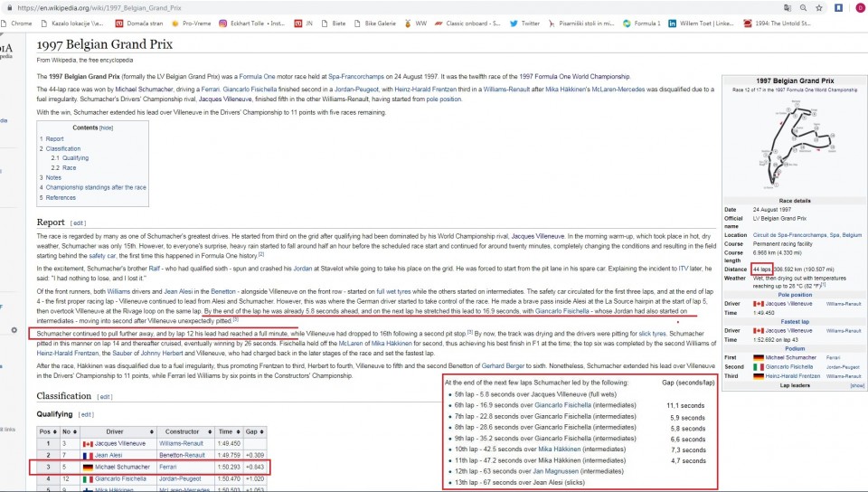Open the Willem Toet LinkedIn bookmark
The height and width of the screenshot is (492, 868).
point(701,24)
